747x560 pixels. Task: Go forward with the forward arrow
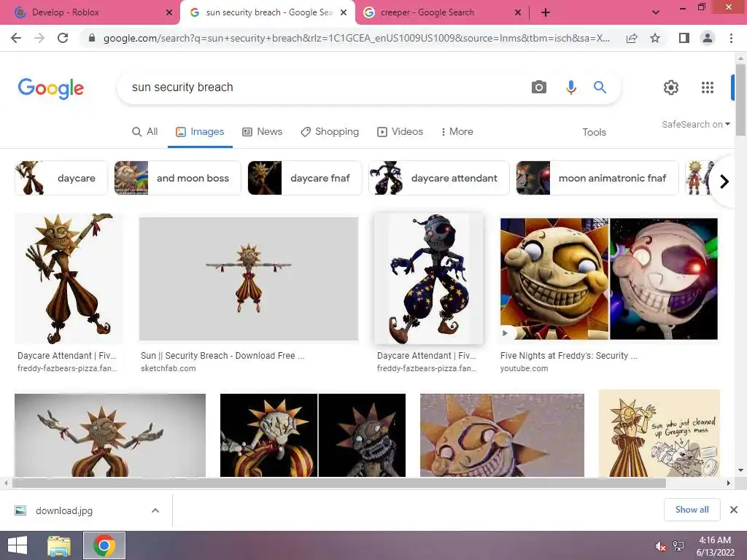coord(39,38)
